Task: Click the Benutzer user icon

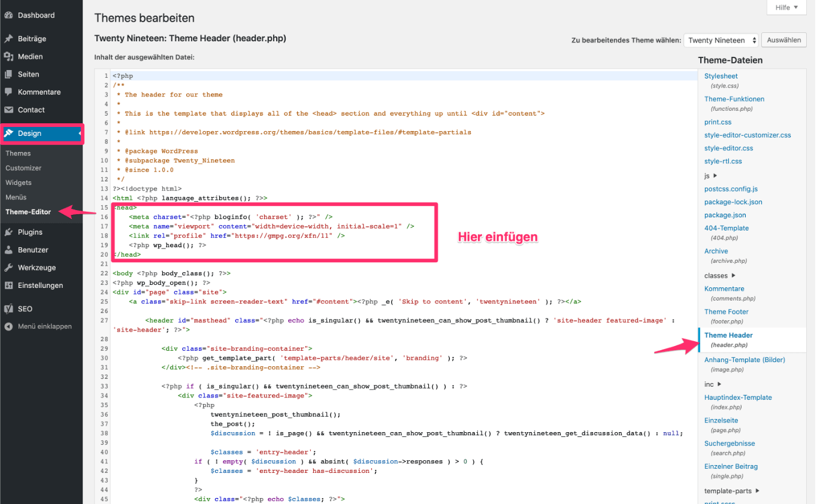Action: click(x=8, y=250)
